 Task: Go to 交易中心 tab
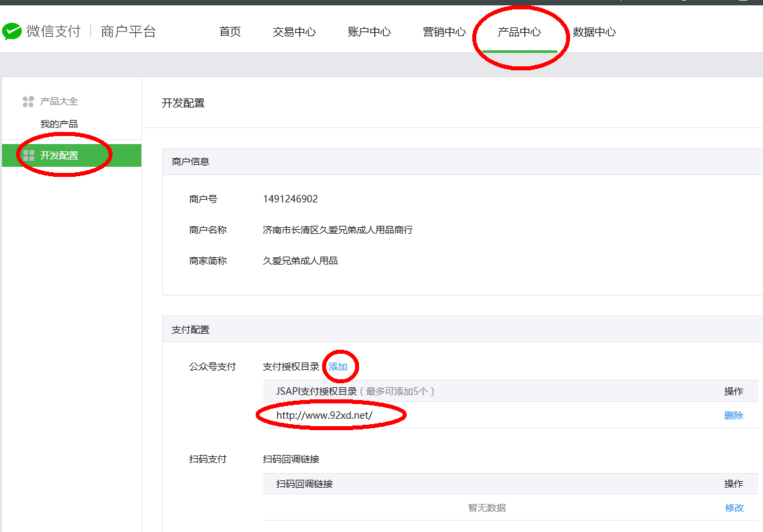294,31
